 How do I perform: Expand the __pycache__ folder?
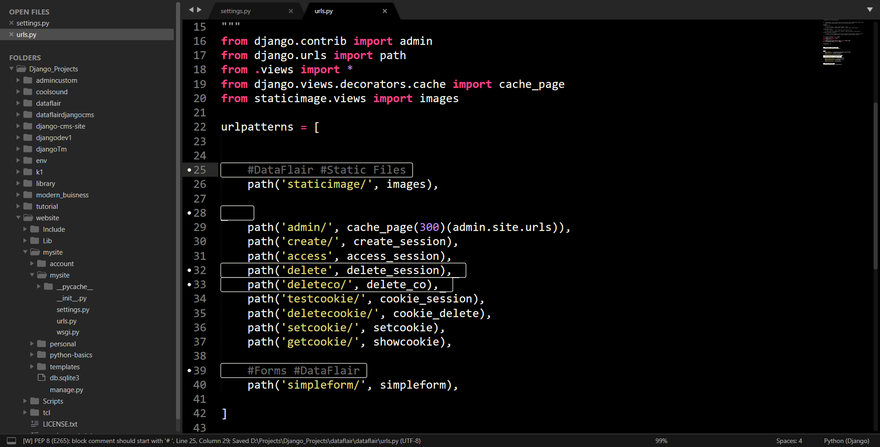pos(38,287)
